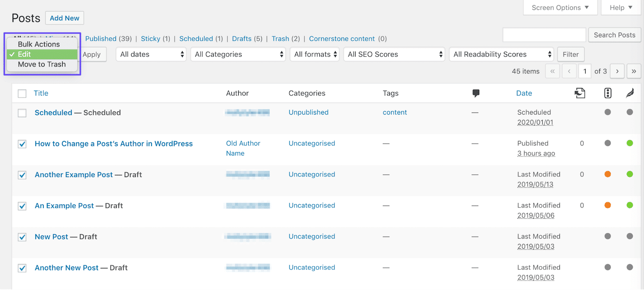Open the Screen Options panel
Image resolution: width=644 pixels, height=290 pixels.
click(x=560, y=7)
